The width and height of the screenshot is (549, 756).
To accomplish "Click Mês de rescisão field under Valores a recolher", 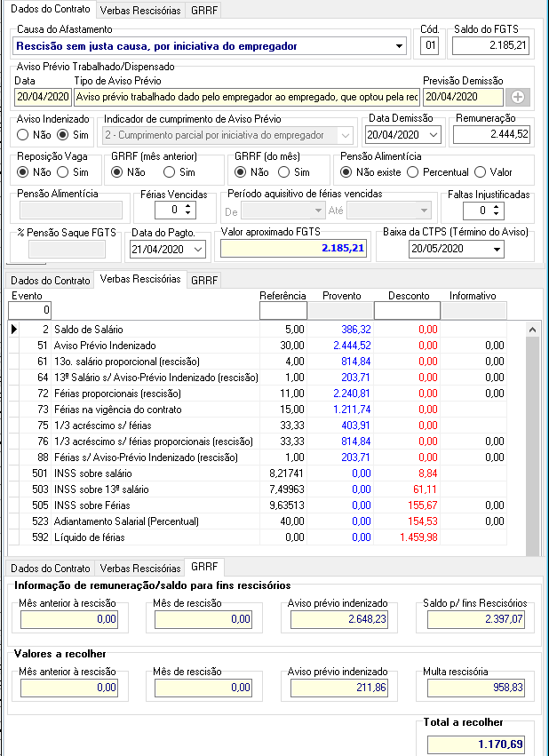I will (203, 688).
